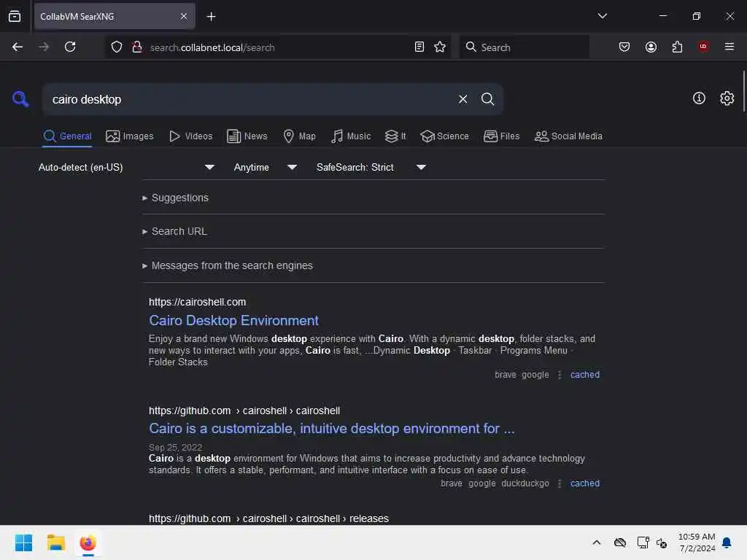The height and width of the screenshot is (560, 747).
Task: Open the Cairo Desktop Environment result
Action: click(233, 321)
